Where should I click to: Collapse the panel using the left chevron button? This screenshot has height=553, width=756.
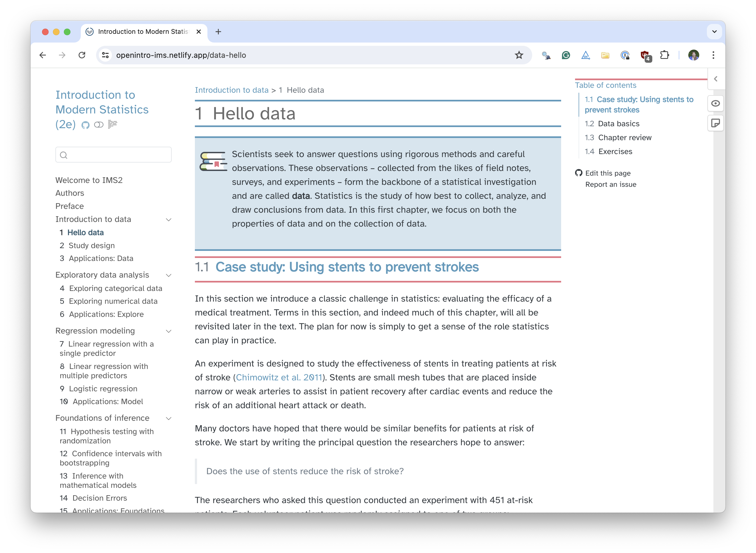click(x=716, y=79)
